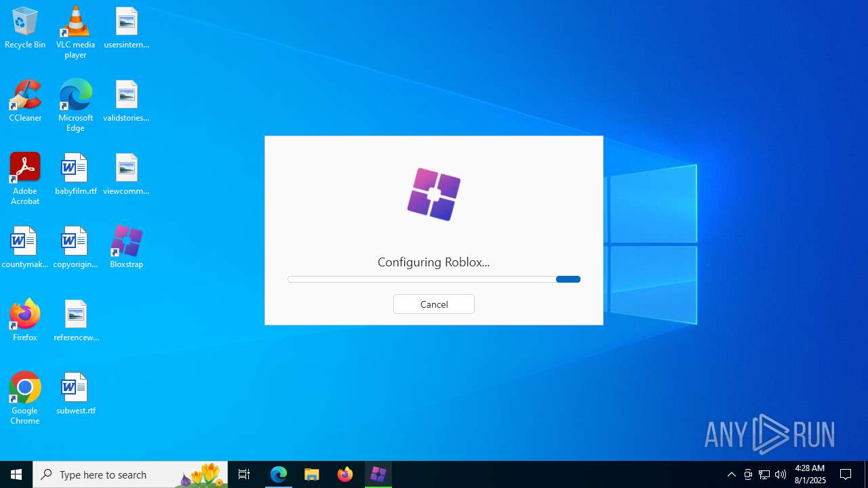The width and height of the screenshot is (868, 488).
Task: Click the Show desktop sliver past notifications
Action: tap(866, 474)
